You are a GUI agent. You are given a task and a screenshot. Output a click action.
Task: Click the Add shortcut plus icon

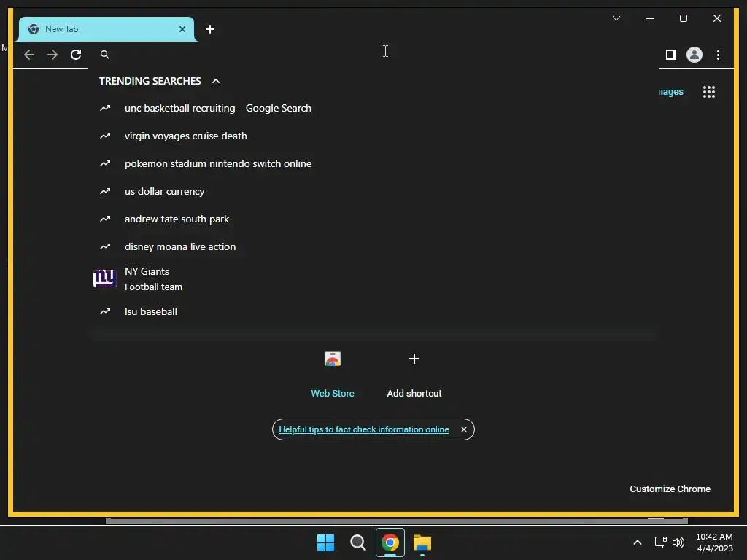(414, 359)
